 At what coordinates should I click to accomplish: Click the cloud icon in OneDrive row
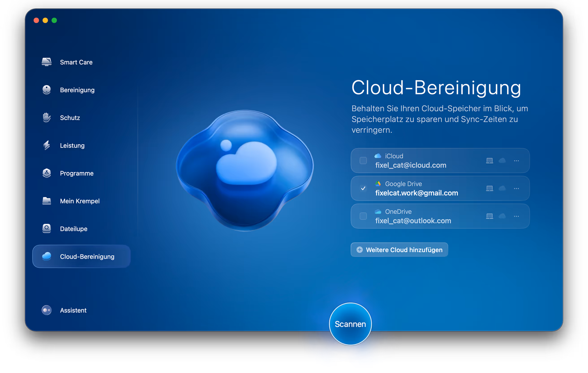point(502,216)
